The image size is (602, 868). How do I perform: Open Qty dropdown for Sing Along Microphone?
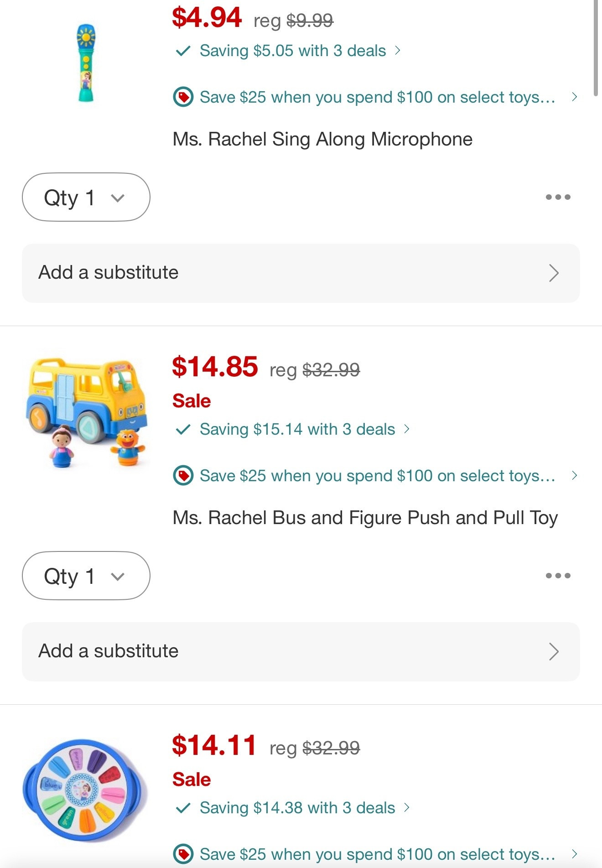tap(86, 197)
